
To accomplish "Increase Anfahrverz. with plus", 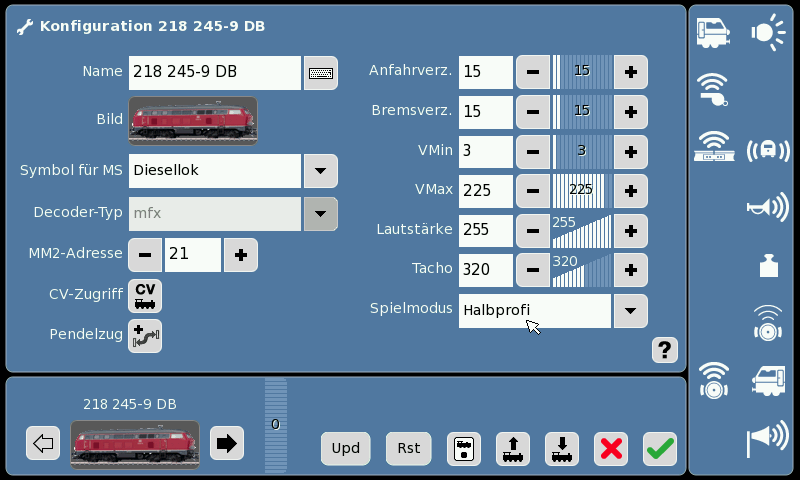I will [631, 72].
